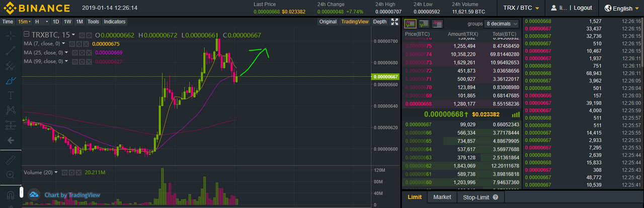Select the brush drawing tool
This screenshot has height=208, width=644.
10,81
